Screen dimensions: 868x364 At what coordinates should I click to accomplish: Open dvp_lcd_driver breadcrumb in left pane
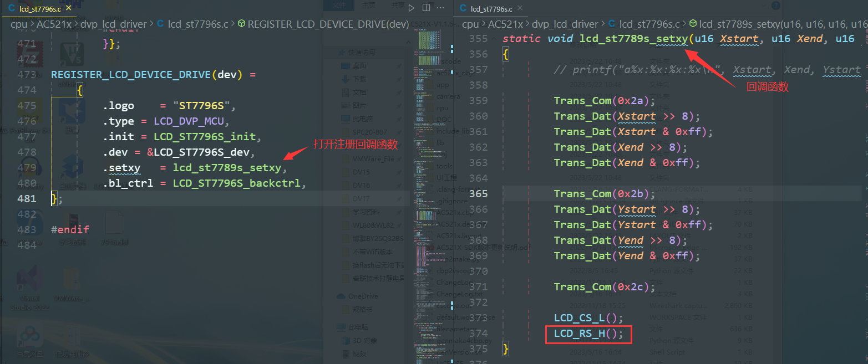(114, 24)
